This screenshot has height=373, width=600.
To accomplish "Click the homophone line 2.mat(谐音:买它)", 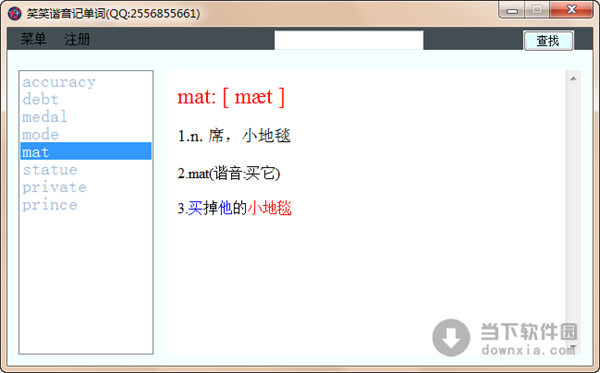I will [229, 174].
